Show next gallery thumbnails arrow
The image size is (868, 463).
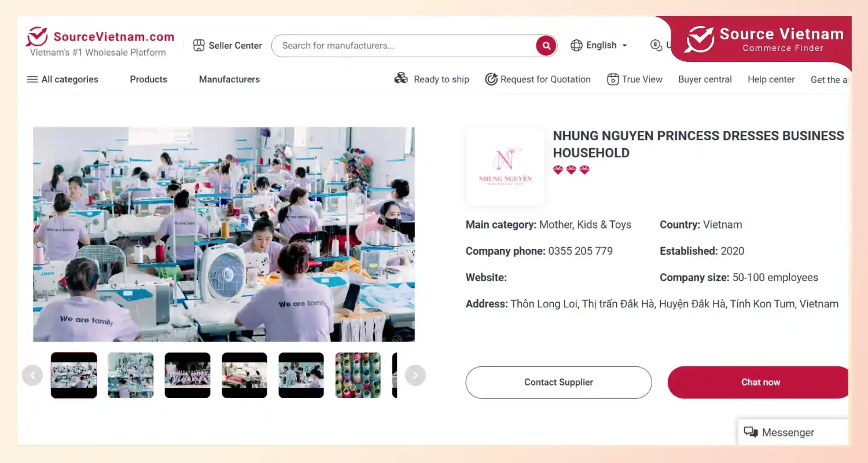click(x=415, y=376)
